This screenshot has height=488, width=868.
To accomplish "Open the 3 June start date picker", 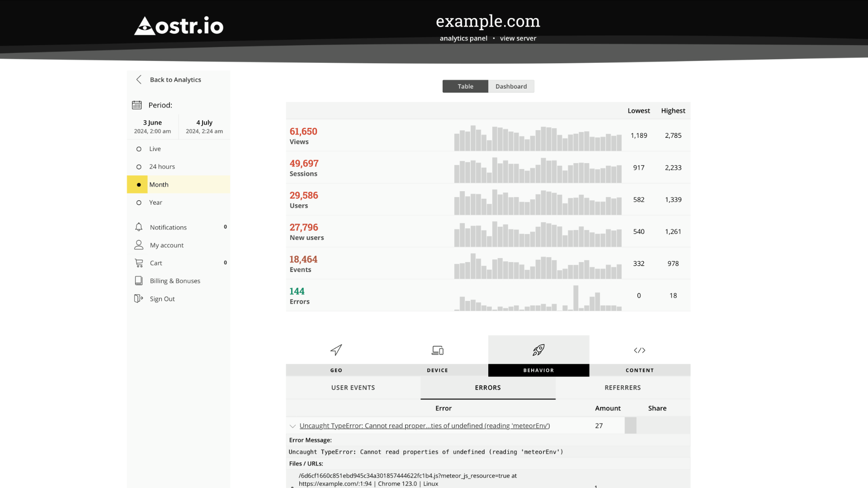I will 152,127.
